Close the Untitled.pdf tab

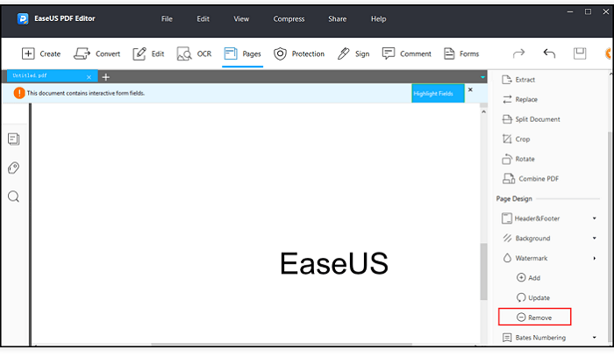click(89, 77)
